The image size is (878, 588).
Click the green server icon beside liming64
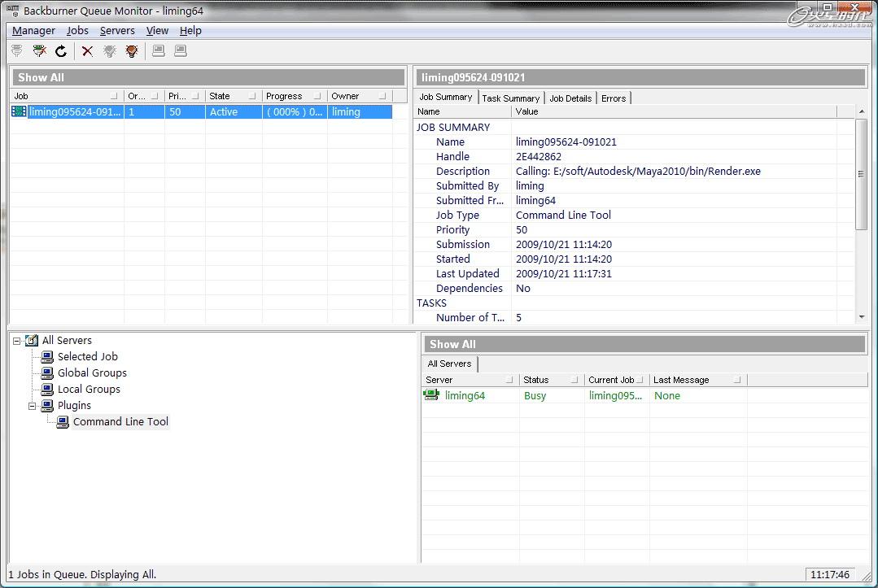point(431,395)
